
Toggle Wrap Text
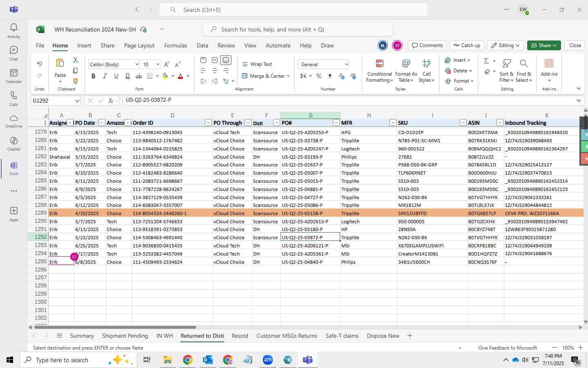point(257,64)
